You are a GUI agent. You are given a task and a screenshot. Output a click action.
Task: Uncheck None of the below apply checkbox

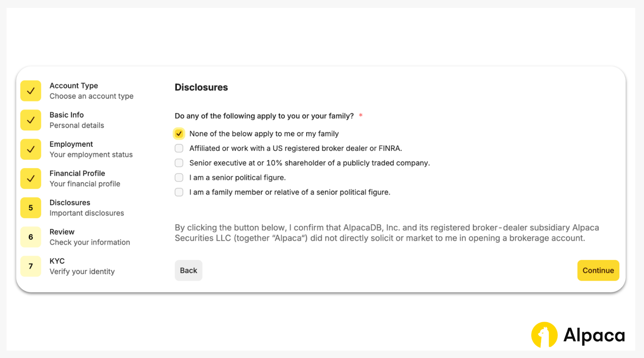click(179, 134)
